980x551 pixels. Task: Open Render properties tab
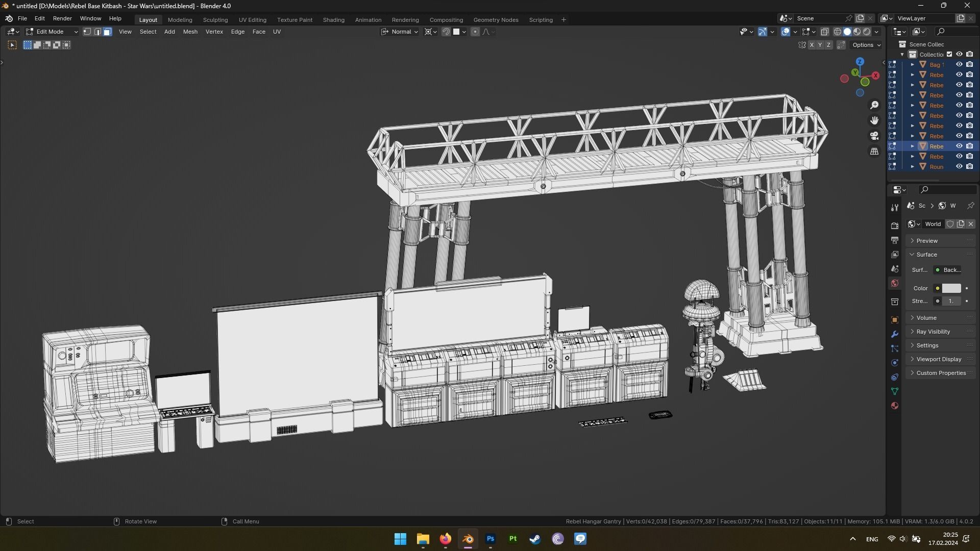(x=894, y=226)
